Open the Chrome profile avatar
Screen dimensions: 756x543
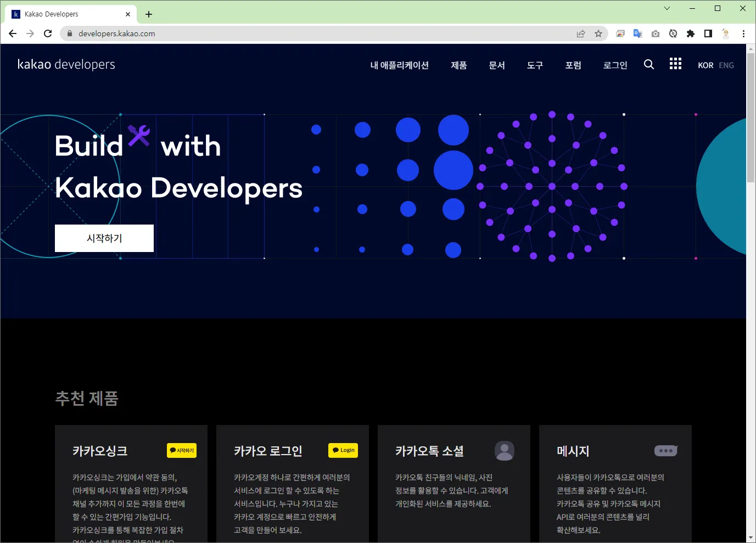[726, 33]
